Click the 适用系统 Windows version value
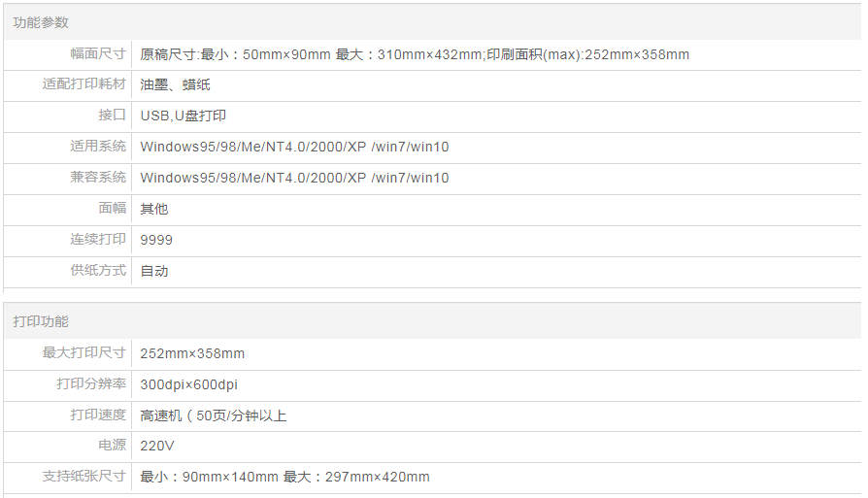The image size is (868, 498). 294,148
